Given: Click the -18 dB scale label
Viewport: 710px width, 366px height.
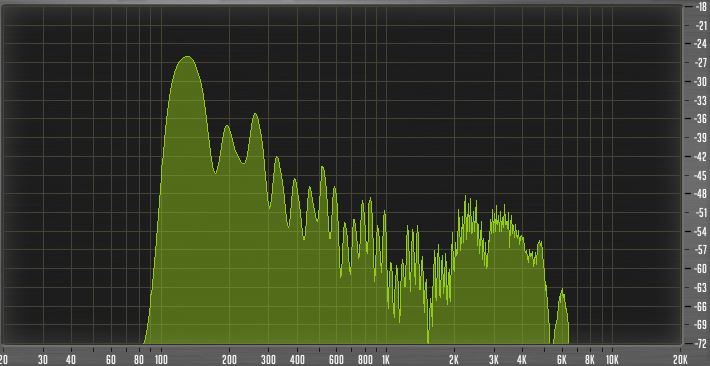Looking at the screenshot, I should 701,6.
